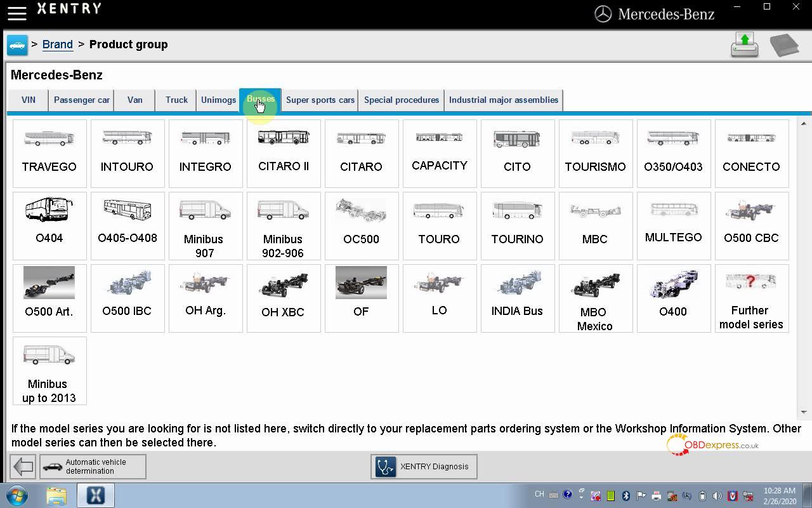Click the upload printer icon
Viewport: 812px width, 508px height.
745,45
